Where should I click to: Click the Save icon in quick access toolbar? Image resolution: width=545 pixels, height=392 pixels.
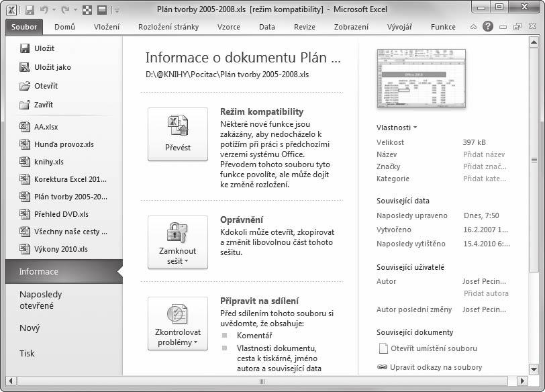(30, 9)
